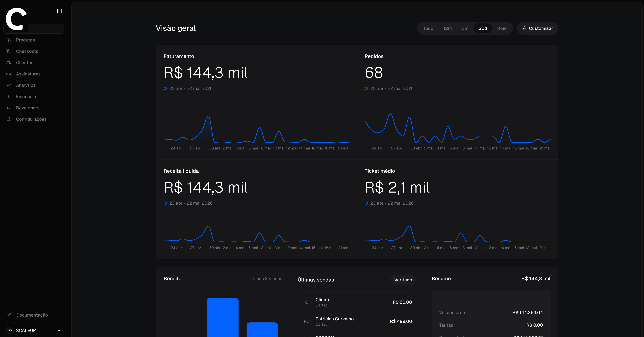Click the Configurações sliders icon
The width and height of the screenshot is (644, 337).
[x=9, y=119]
